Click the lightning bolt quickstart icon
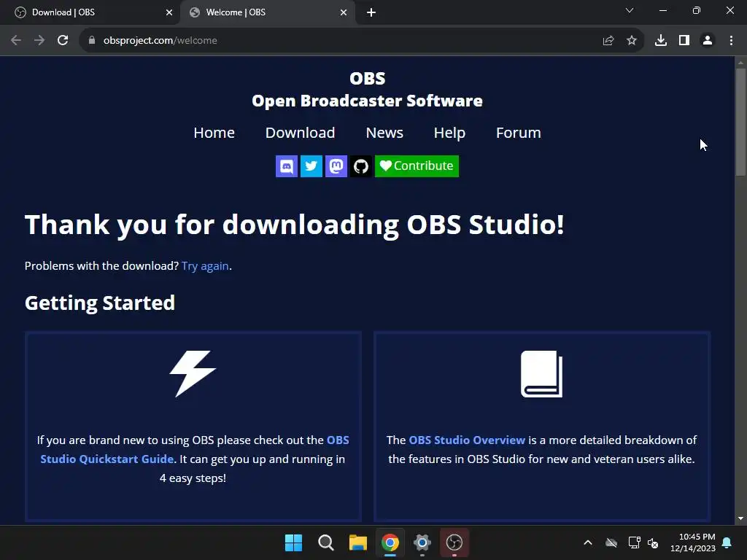The height and width of the screenshot is (560, 747). pyautogui.click(x=193, y=374)
